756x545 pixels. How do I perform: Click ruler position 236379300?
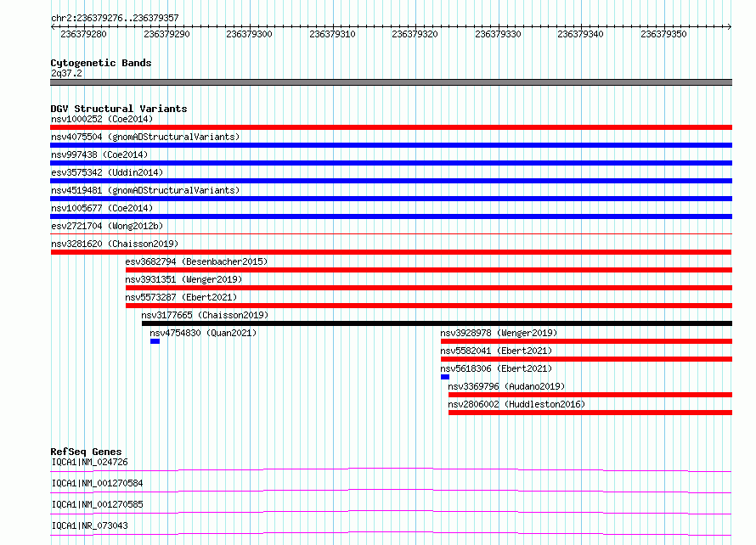(x=249, y=34)
